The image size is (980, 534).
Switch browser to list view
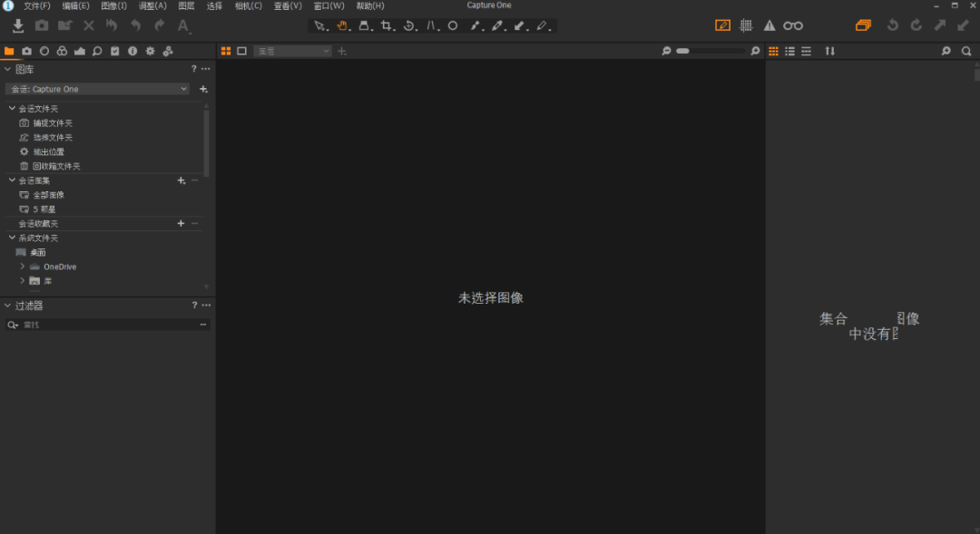click(x=790, y=51)
